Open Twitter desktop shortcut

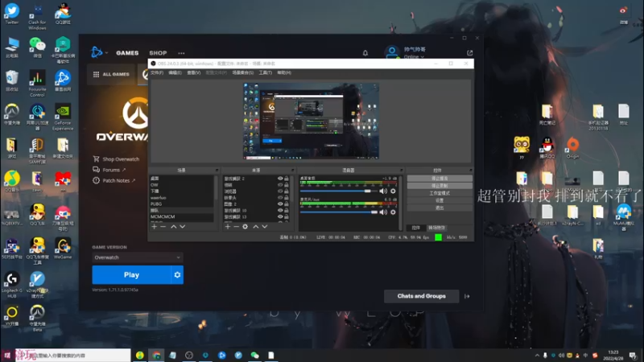tap(12, 13)
